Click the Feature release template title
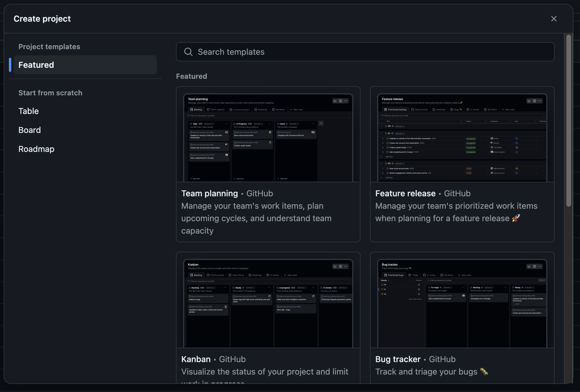Image resolution: width=580 pixels, height=392 pixels. coord(405,193)
